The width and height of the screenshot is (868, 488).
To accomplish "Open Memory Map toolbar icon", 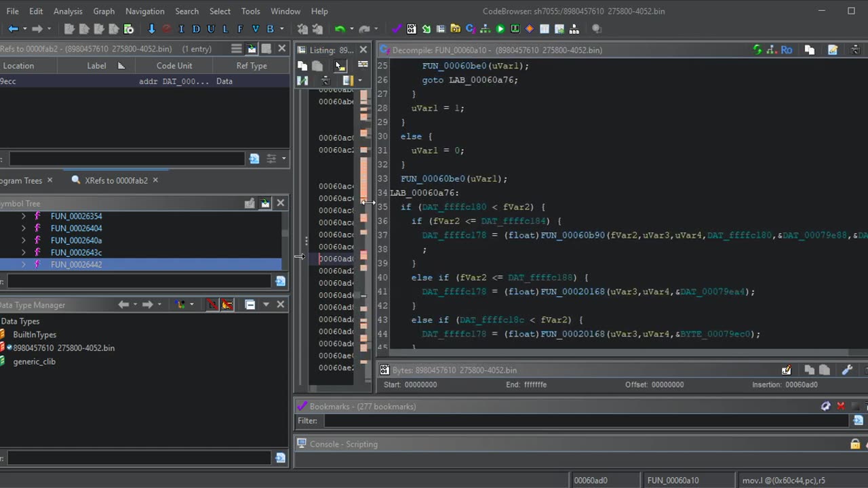I will (x=515, y=28).
